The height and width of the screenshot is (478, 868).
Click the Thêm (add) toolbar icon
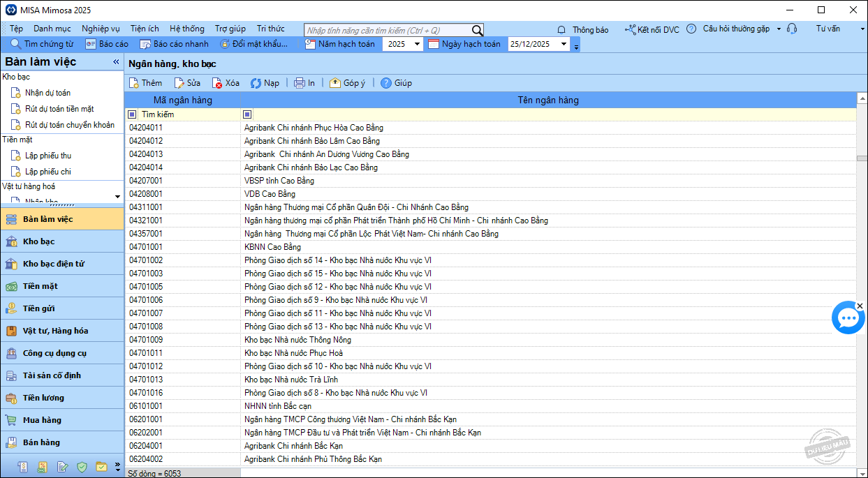[134, 83]
